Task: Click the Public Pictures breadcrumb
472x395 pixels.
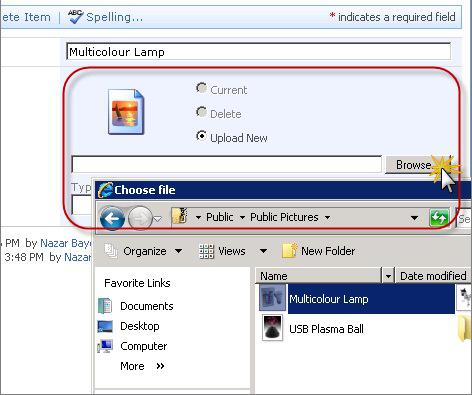Action: (284, 217)
